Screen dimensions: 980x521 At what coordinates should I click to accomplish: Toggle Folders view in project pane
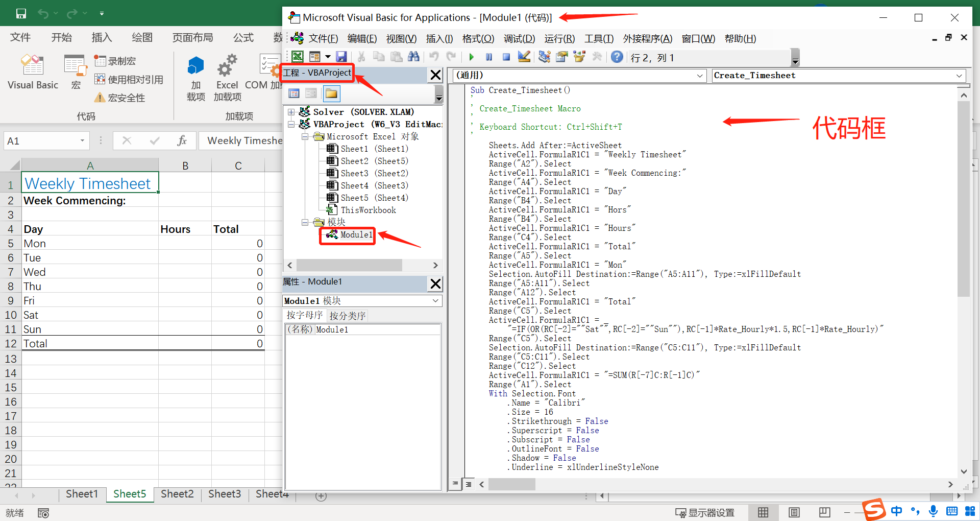[331, 93]
